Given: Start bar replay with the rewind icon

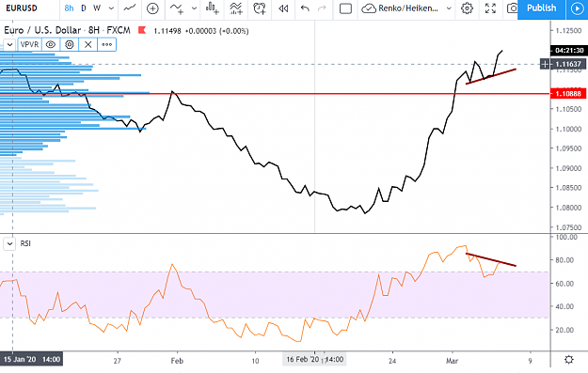Looking at the screenshot, I should pos(283,8).
